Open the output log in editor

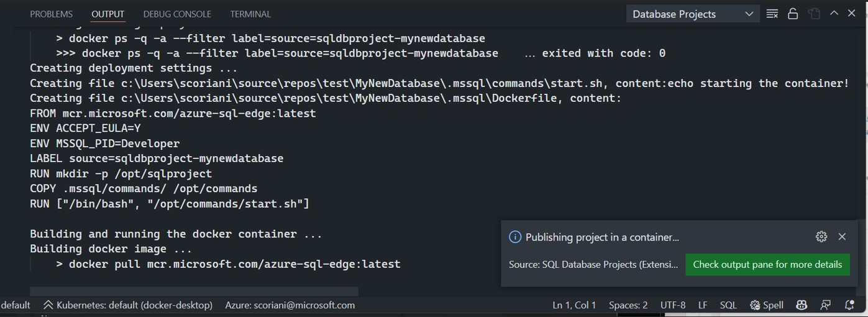click(x=814, y=14)
